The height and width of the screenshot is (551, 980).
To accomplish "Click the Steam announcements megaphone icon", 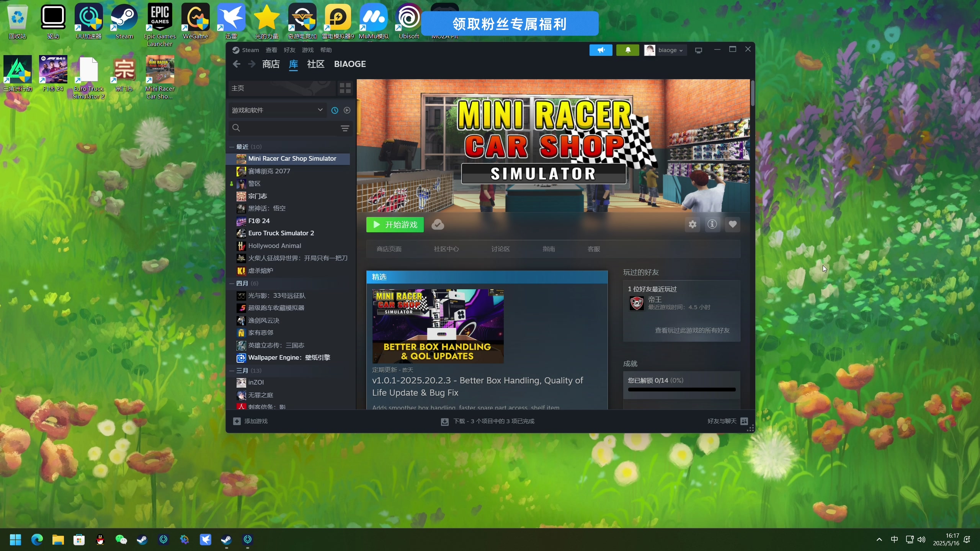I will [601, 50].
